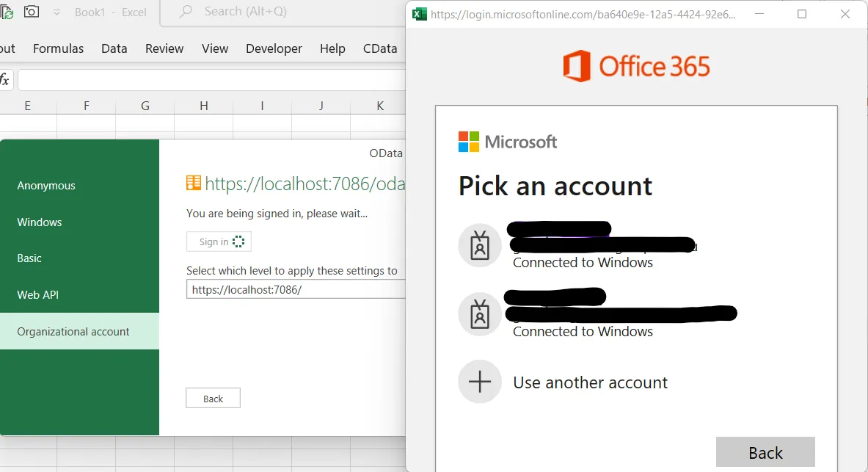This screenshot has height=472, width=868.
Task: Click the plus icon for another account
Action: [x=480, y=382]
